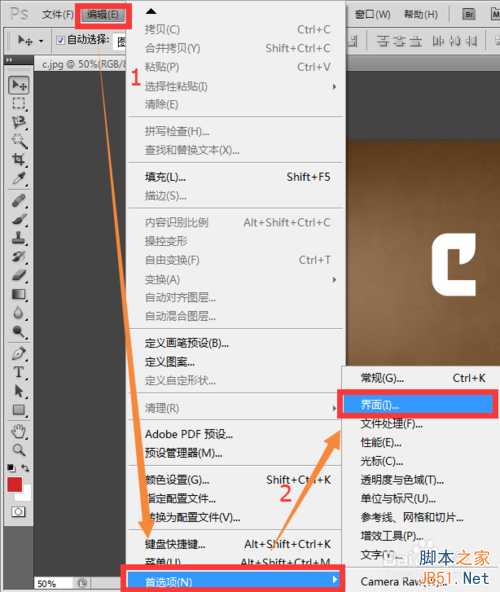Select General (常规) preferences
500x592 pixels.
pos(422,378)
